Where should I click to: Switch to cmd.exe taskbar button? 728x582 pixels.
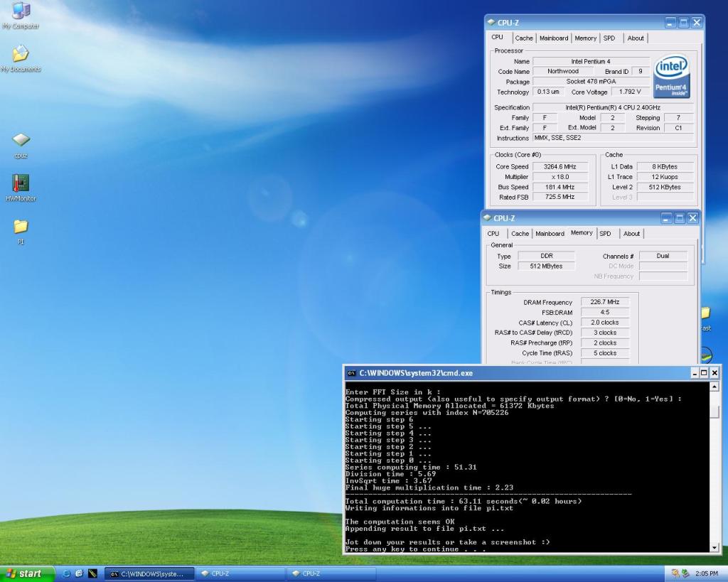[x=149, y=574]
